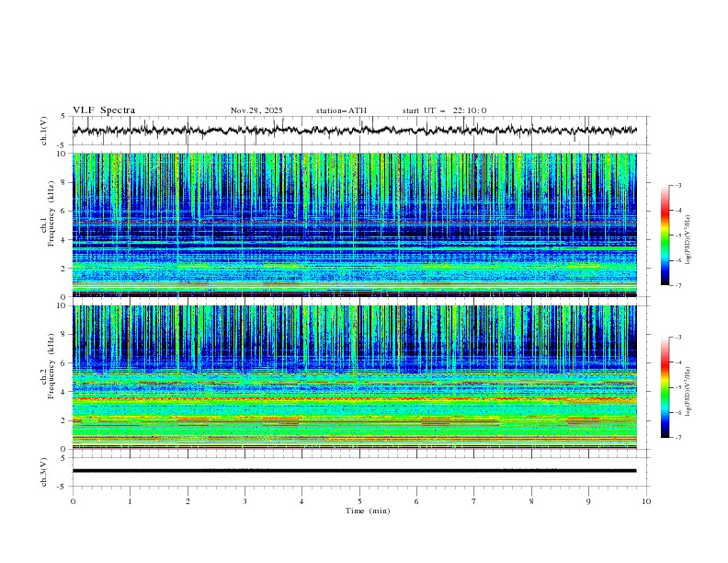The width and height of the screenshot is (728, 563).
Task: Click the "ch.1(V)" axis label
Action: (x=44, y=131)
